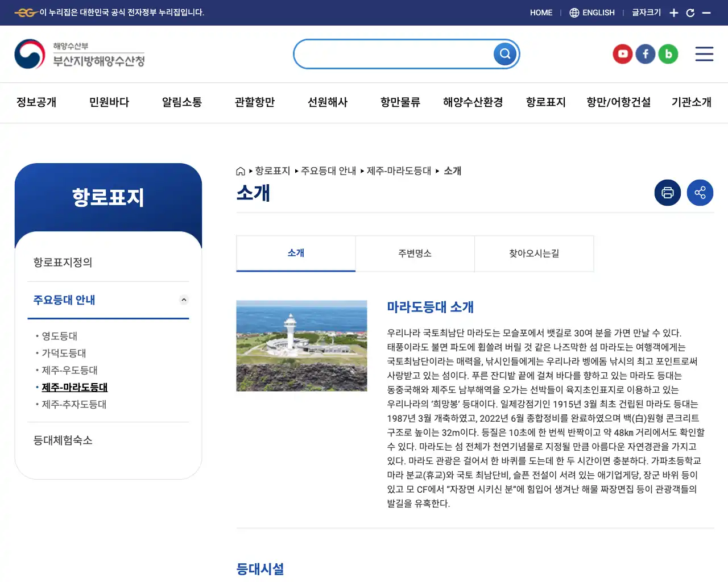This screenshot has width=728, height=582.
Task: Click 주요등대 안내 in the breadcrumb
Action: (x=328, y=171)
